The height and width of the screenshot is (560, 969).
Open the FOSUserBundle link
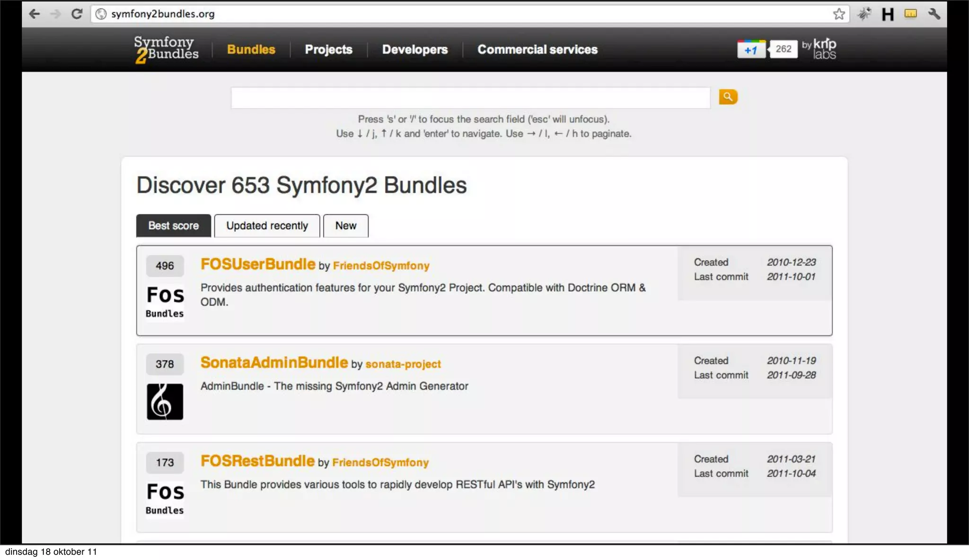pyautogui.click(x=258, y=264)
